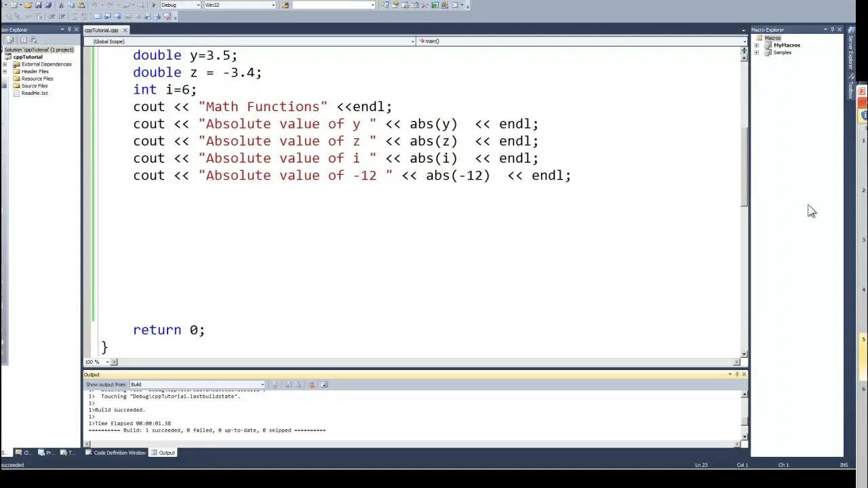Expand the Header Files folder

pyautogui.click(x=5, y=71)
